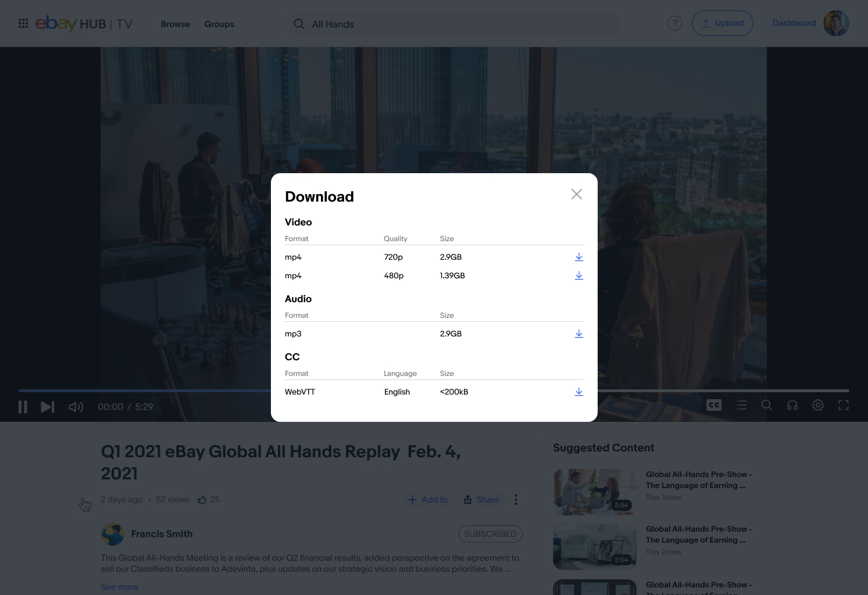Toggle closed captions CC button

point(713,405)
